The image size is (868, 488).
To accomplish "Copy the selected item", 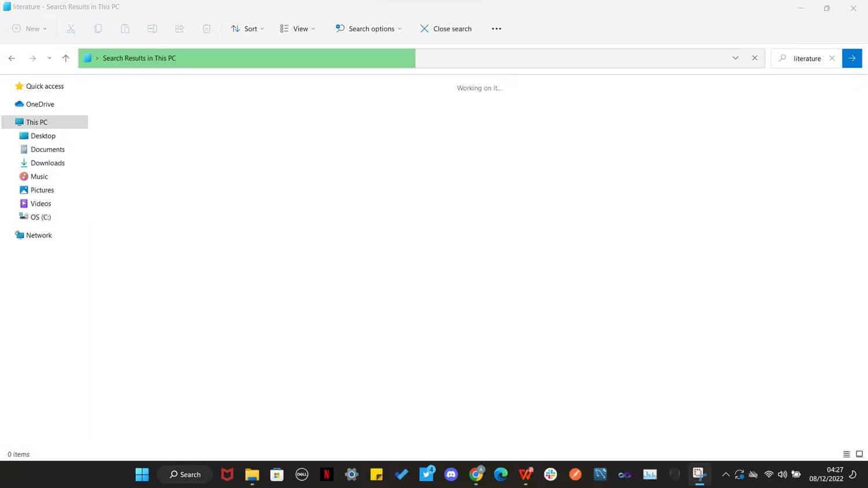I will [x=98, y=28].
